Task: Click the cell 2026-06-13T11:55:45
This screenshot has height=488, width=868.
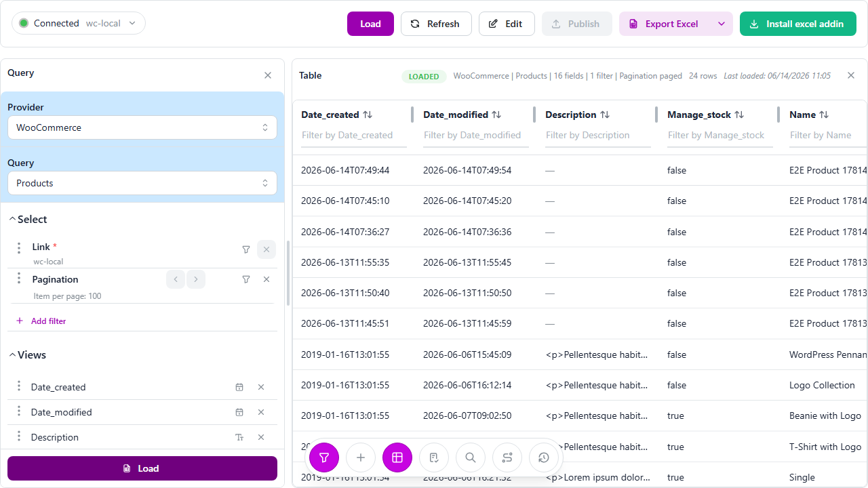Action: (x=467, y=262)
